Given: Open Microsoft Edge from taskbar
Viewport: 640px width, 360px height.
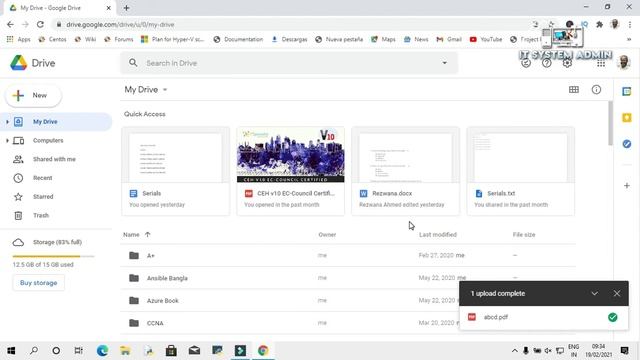Looking at the screenshot, I should 102,351.
